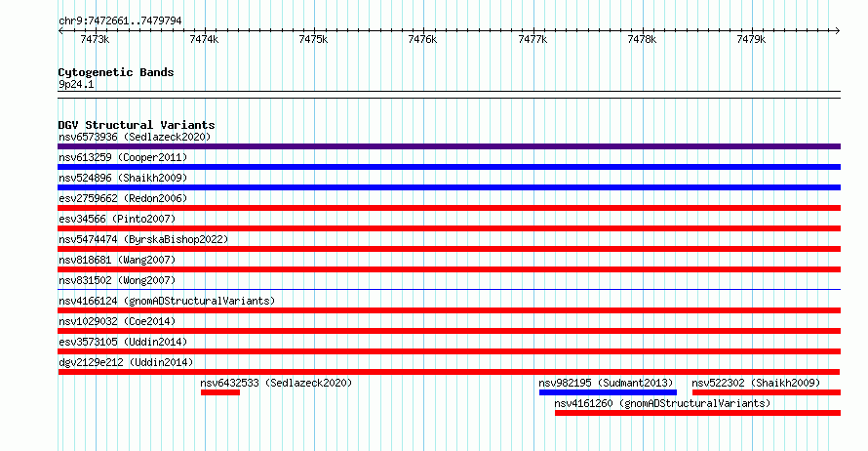Click the red nsv522302 variant bar
The height and width of the screenshot is (451, 868).
767,392
